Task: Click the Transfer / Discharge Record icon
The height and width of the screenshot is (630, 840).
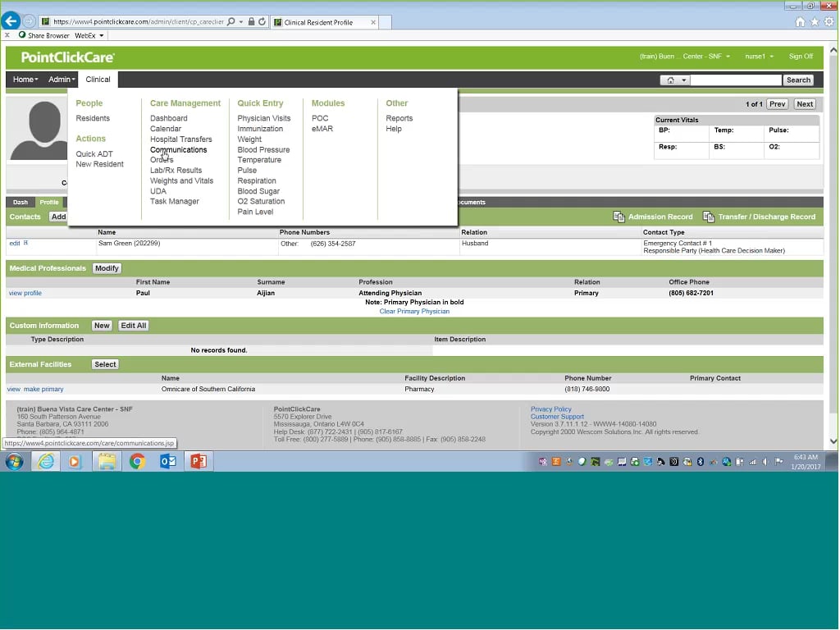Action: pyautogui.click(x=709, y=217)
